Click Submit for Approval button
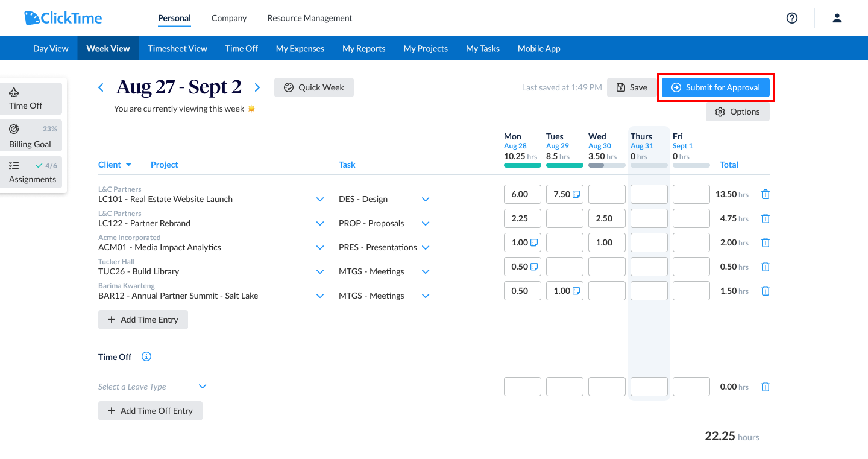This screenshot has width=868, height=459. [x=715, y=87]
